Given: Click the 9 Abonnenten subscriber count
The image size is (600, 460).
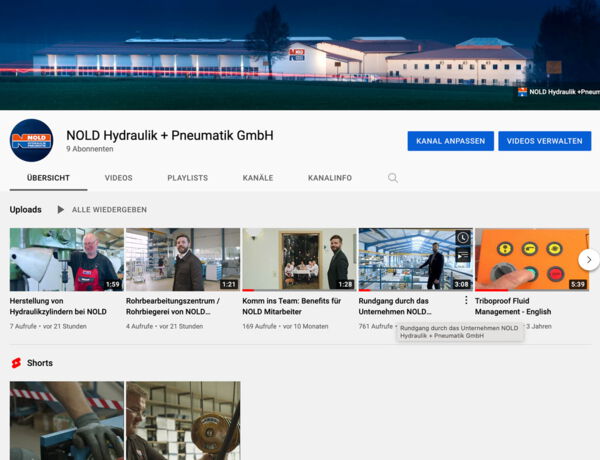Looking at the screenshot, I should pyautogui.click(x=90, y=149).
